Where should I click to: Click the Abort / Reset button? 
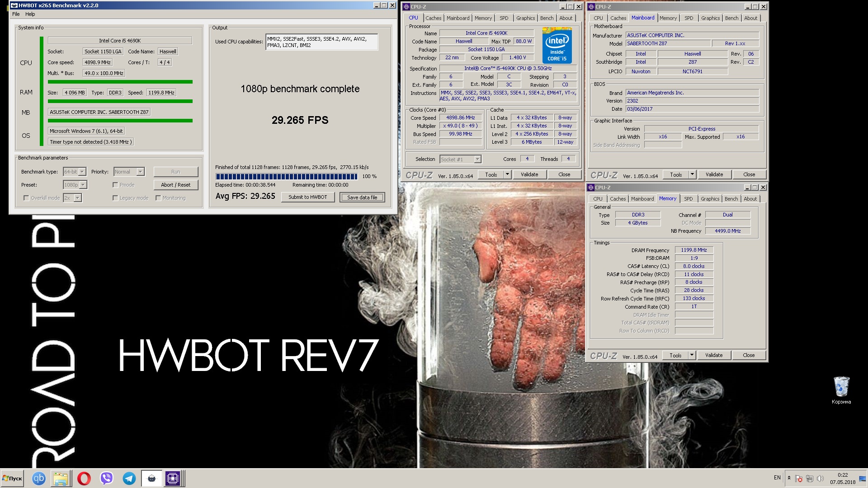[x=176, y=185]
